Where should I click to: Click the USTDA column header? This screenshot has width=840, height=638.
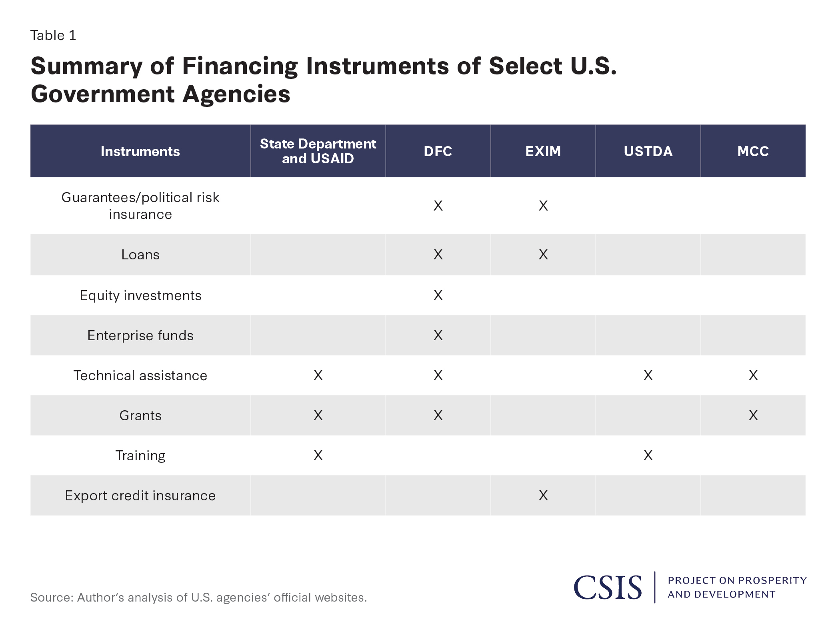click(648, 151)
